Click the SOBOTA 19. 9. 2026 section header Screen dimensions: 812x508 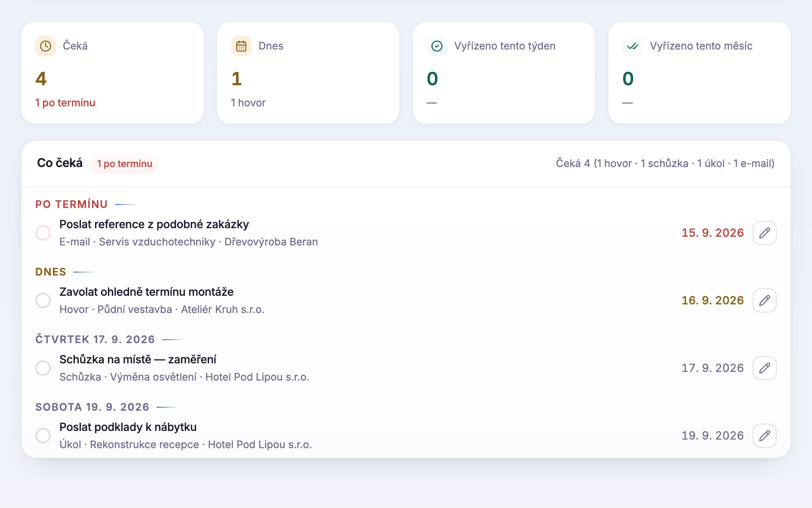[92, 407]
